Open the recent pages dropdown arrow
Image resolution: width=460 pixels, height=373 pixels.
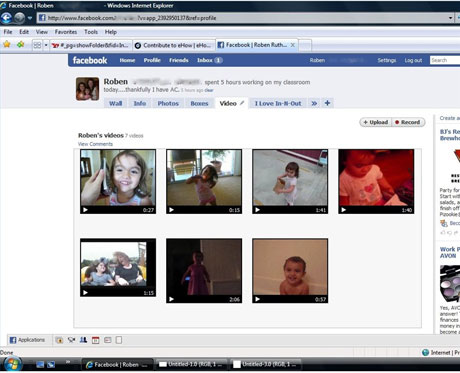[x=30, y=18]
